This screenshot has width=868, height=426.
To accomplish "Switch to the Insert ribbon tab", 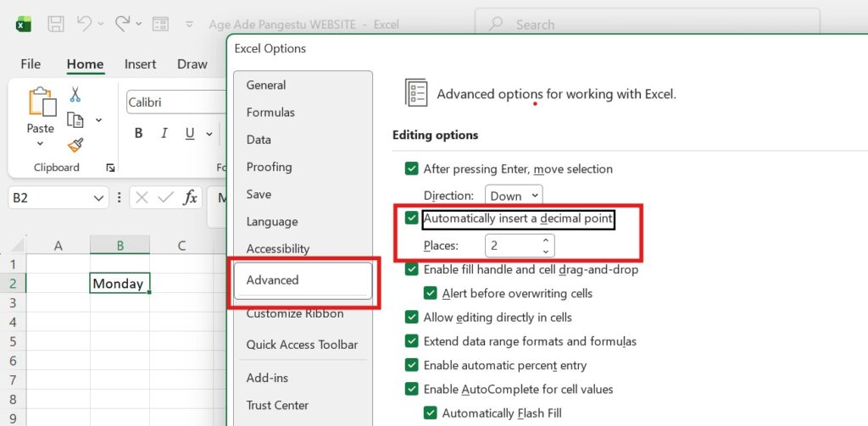I will [140, 64].
